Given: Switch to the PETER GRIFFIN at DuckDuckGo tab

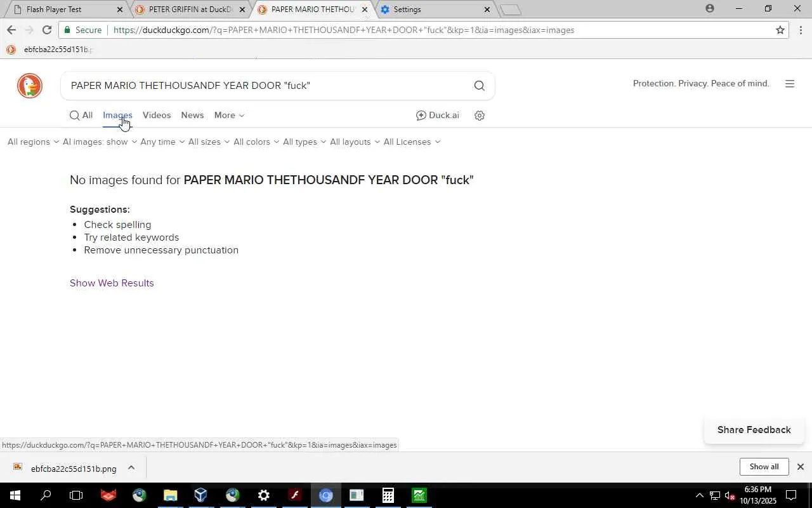Looking at the screenshot, I should coord(190,10).
